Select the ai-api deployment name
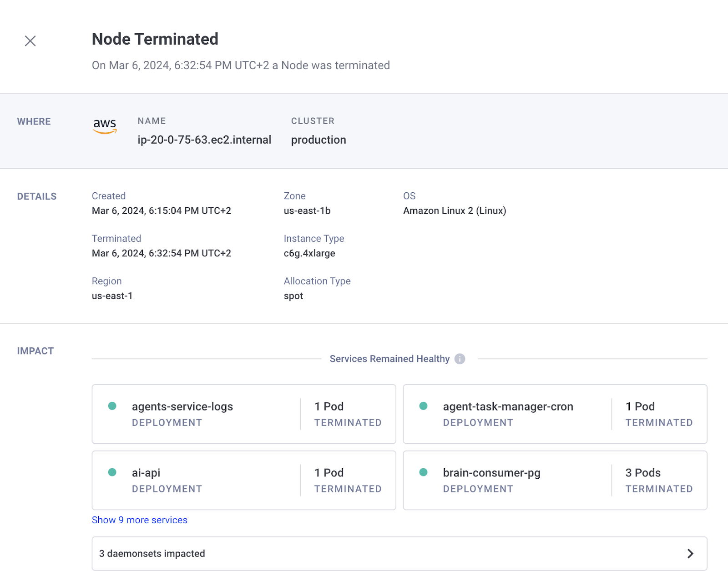Image resolution: width=728 pixels, height=581 pixels. coord(146,473)
